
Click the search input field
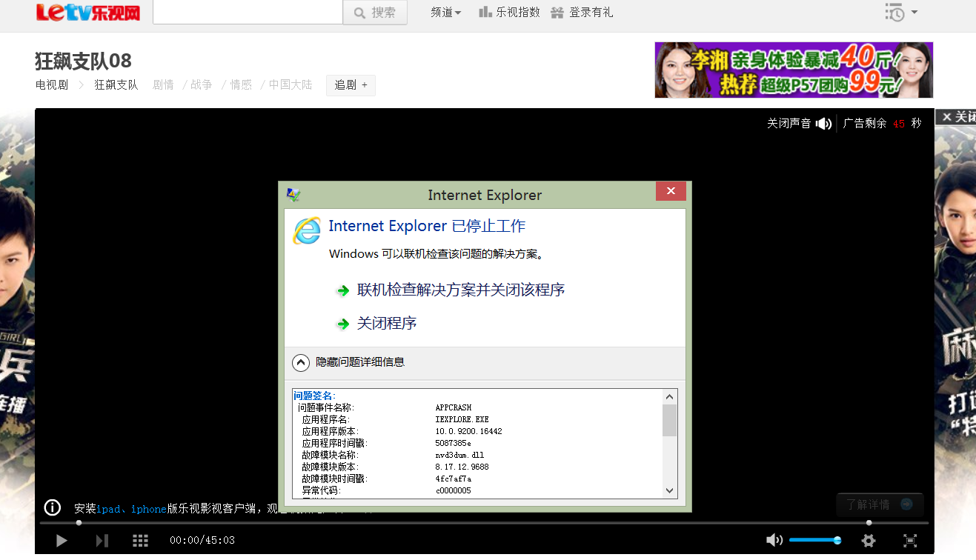[x=248, y=13]
